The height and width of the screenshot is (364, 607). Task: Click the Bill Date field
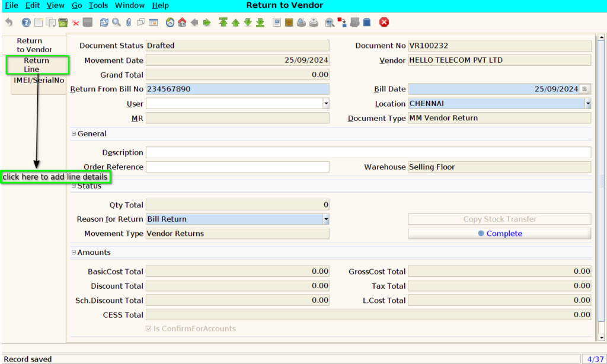[494, 89]
